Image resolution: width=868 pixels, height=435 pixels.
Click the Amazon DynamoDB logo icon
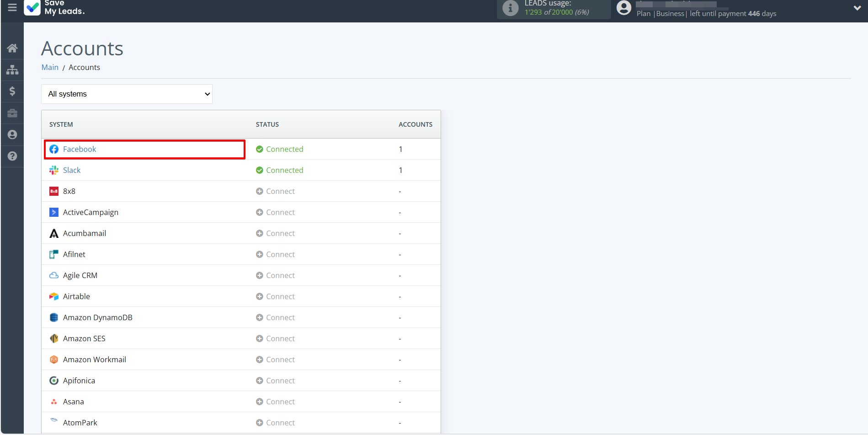tap(54, 317)
